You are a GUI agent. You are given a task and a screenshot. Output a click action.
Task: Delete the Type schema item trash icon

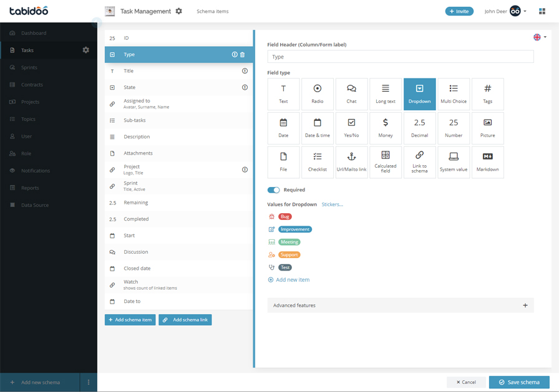click(243, 54)
